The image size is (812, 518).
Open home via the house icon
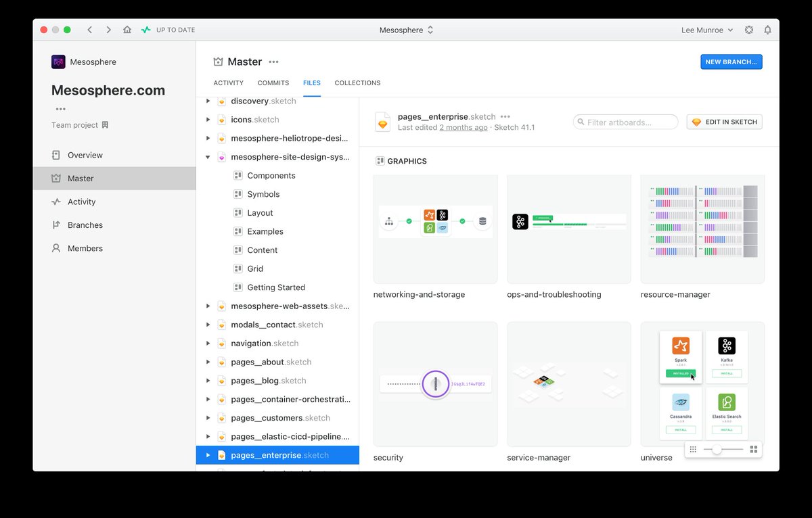(127, 30)
